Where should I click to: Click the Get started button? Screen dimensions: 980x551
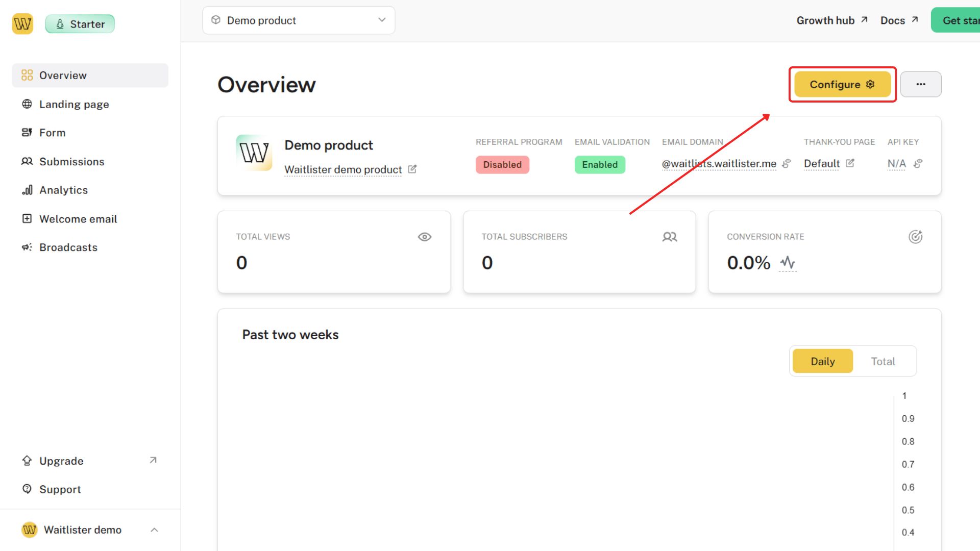click(x=955, y=20)
